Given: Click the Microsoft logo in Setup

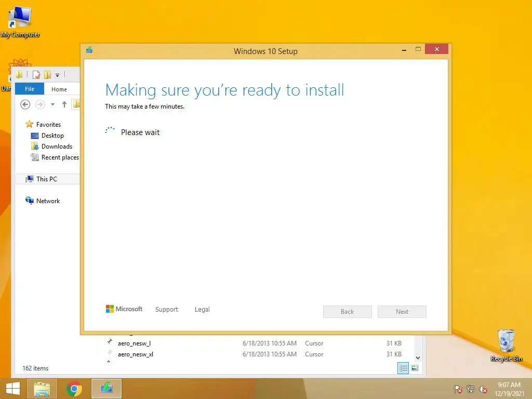Looking at the screenshot, I should 124,309.
